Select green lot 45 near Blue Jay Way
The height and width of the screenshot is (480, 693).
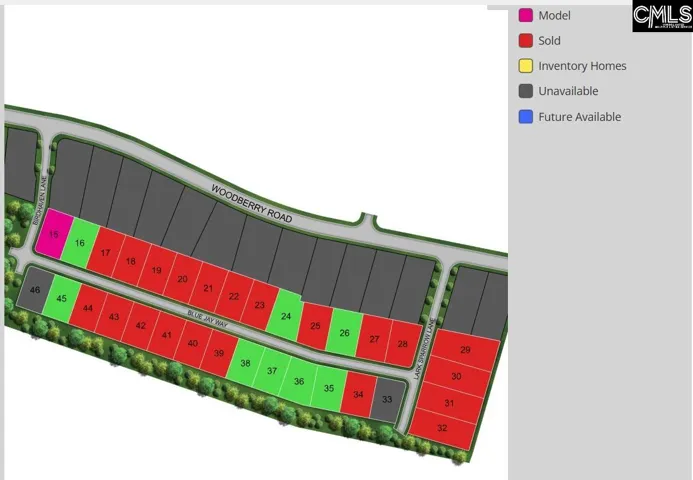[x=62, y=299]
